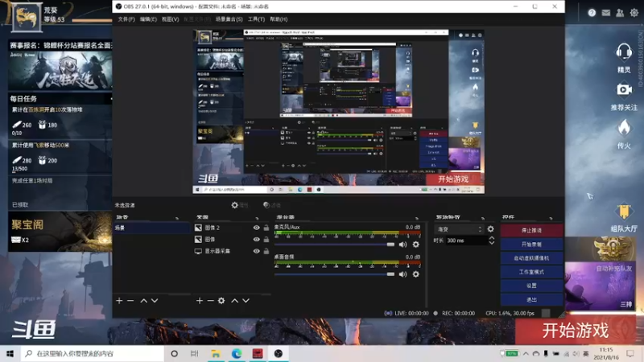
Task: Move scene down in scenes list
Action: pos(155,301)
